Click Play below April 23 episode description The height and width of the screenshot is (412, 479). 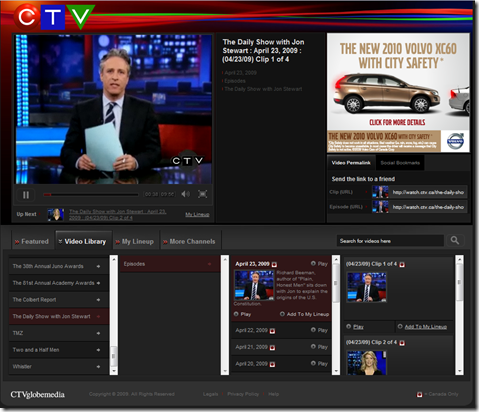[243, 314]
